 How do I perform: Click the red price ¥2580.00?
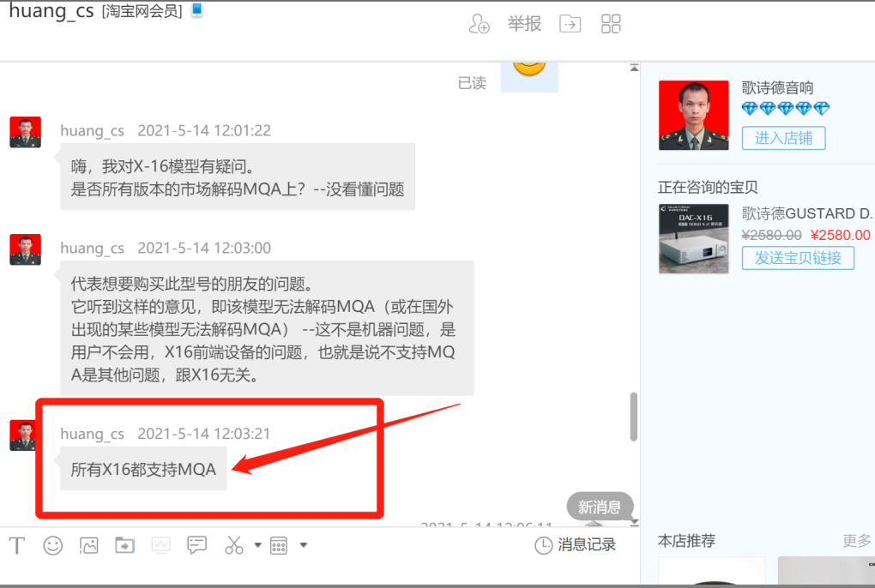tap(841, 235)
